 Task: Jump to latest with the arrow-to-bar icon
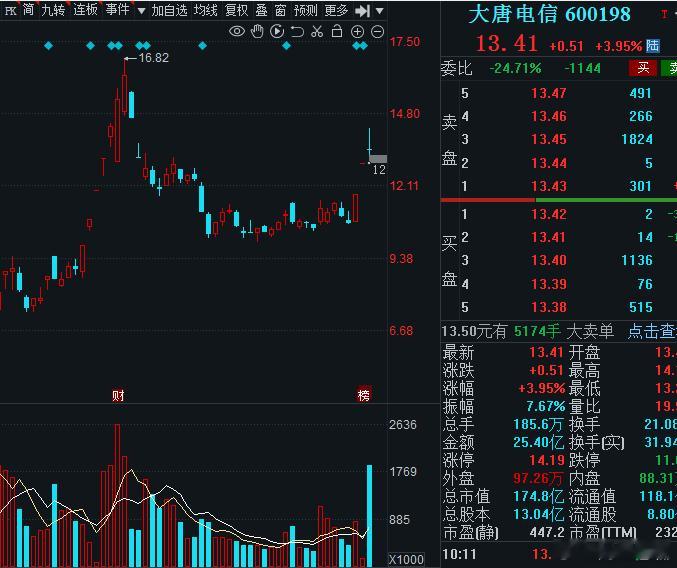(x=362, y=10)
